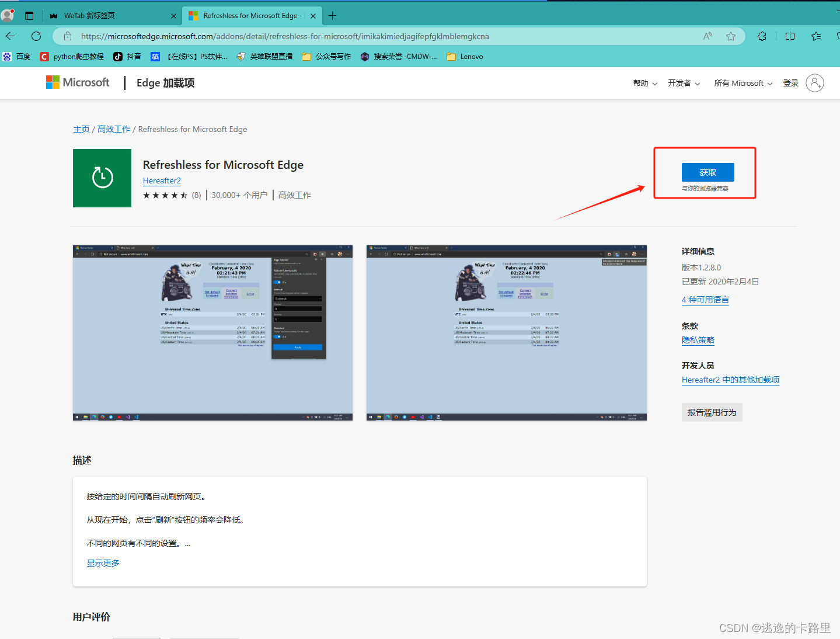
Task: Click the account sign-in avatar icon
Action: [815, 83]
